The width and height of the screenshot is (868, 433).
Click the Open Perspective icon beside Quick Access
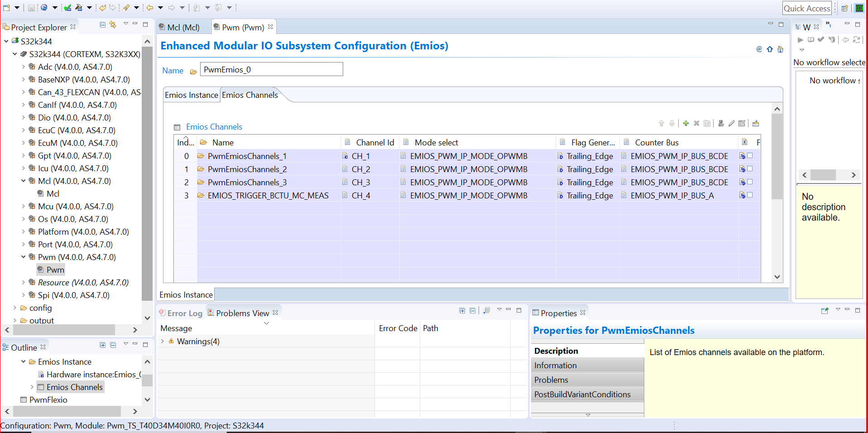click(845, 8)
